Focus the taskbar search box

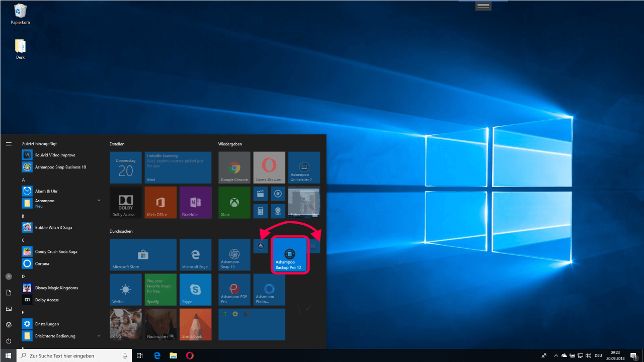pyautogui.click(x=74, y=355)
